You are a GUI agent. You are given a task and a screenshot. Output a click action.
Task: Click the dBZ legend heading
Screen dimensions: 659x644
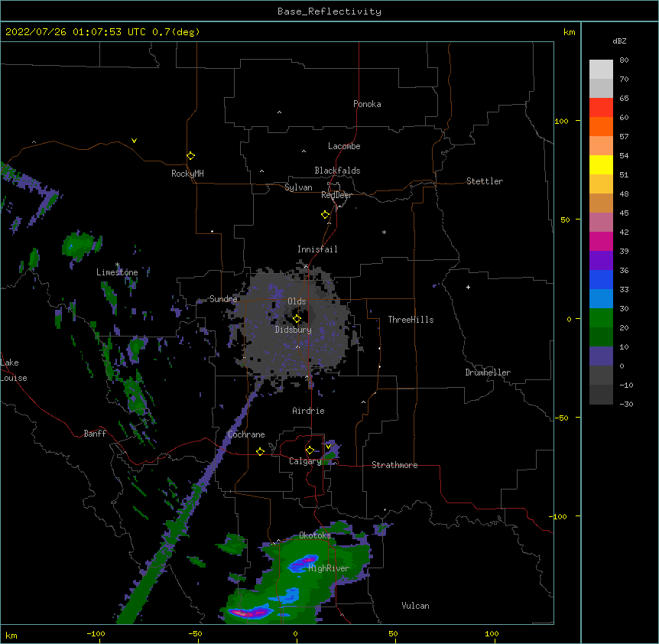point(619,41)
